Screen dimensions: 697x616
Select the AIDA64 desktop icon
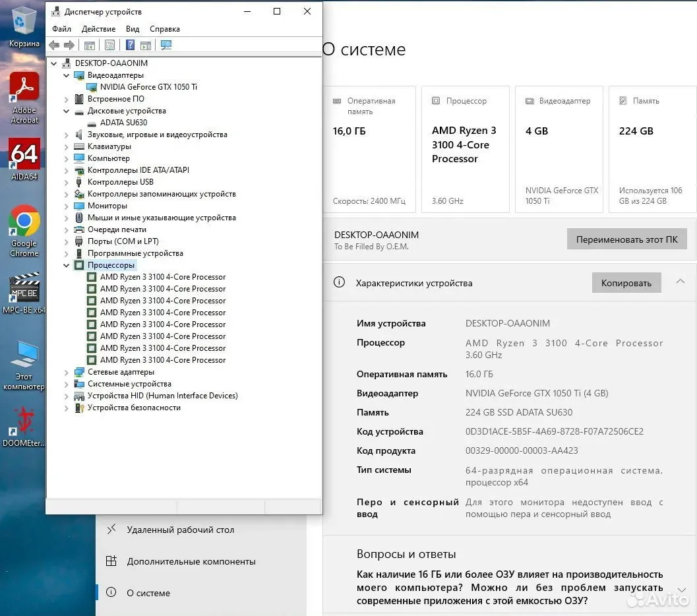[24, 159]
